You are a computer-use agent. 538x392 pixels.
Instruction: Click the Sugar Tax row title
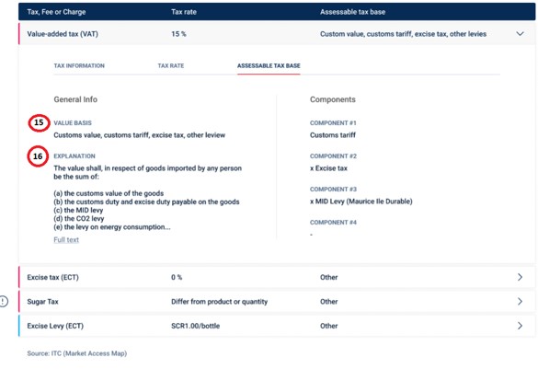point(42,302)
